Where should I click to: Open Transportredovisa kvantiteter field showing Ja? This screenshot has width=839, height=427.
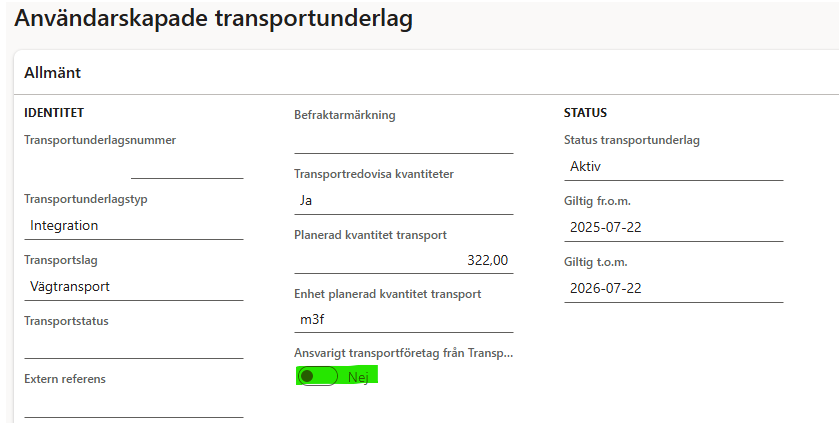pyautogui.click(x=403, y=201)
